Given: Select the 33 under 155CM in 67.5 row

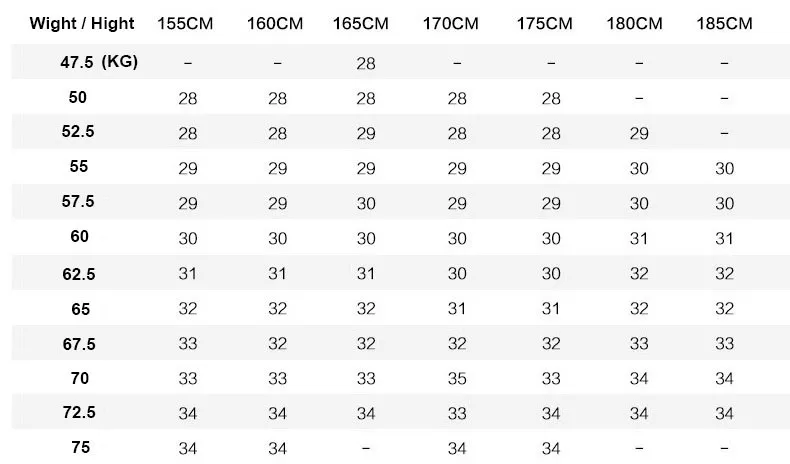Looking at the screenshot, I should coord(187,344).
